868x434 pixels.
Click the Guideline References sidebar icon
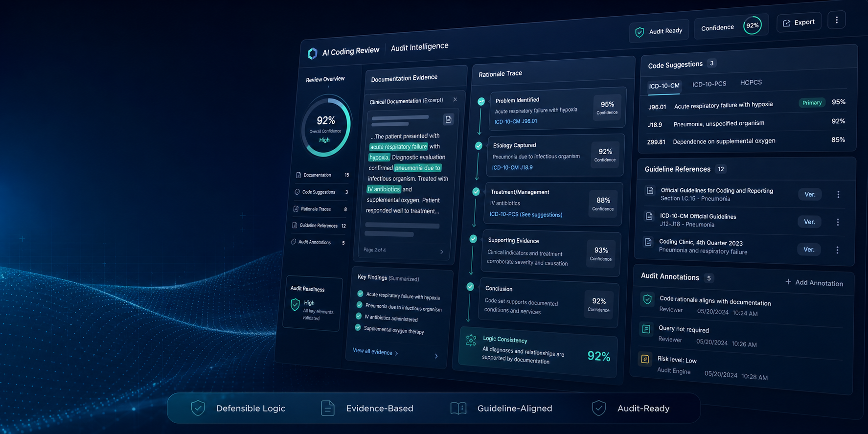pyautogui.click(x=295, y=225)
